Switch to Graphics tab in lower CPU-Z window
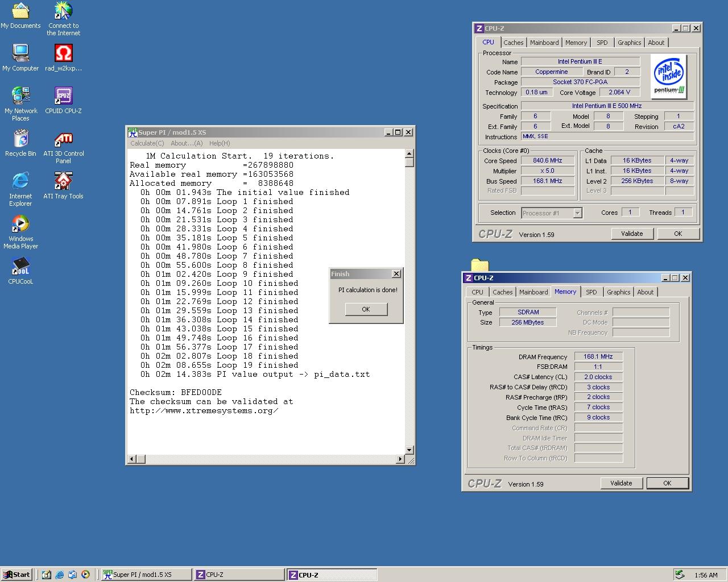728x582 pixels. point(619,292)
